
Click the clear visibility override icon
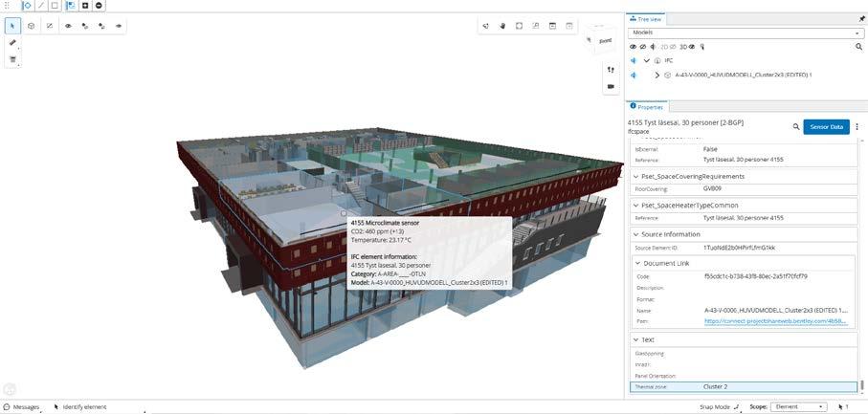[119, 26]
